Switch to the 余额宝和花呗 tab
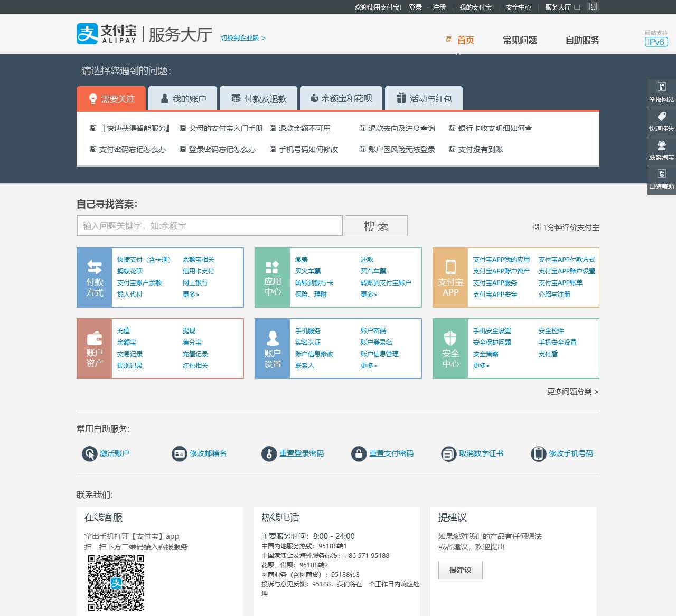This screenshot has width=676, height=616. [341, 98]
